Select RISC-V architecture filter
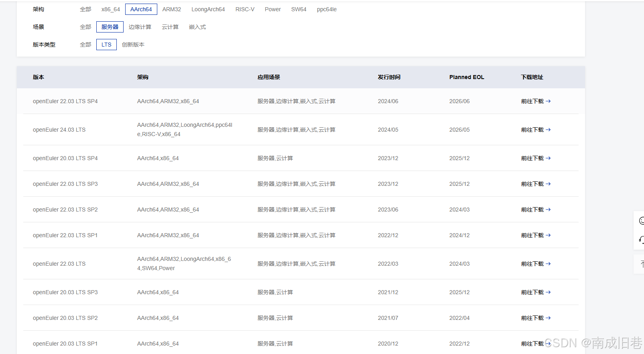This screenshot has height=354, width=644. (x=245, y=9)
